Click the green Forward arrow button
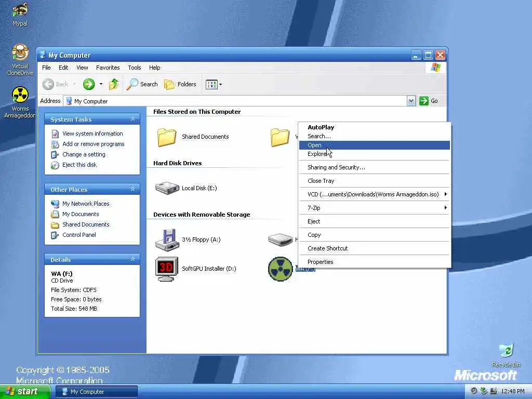This screenshot has width=532, height=399. 89,84
